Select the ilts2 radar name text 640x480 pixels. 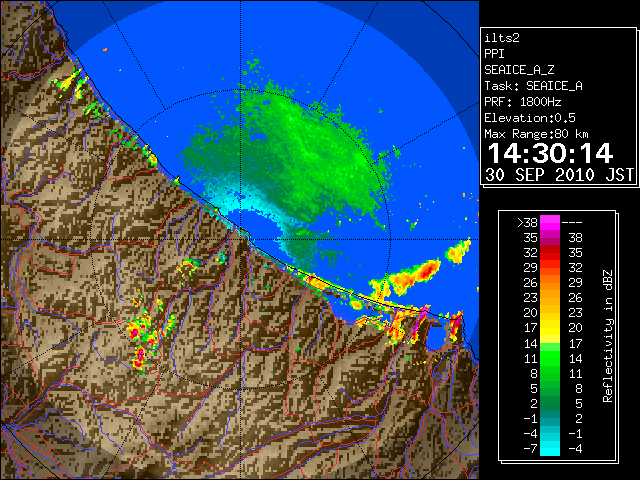[502, 38]
